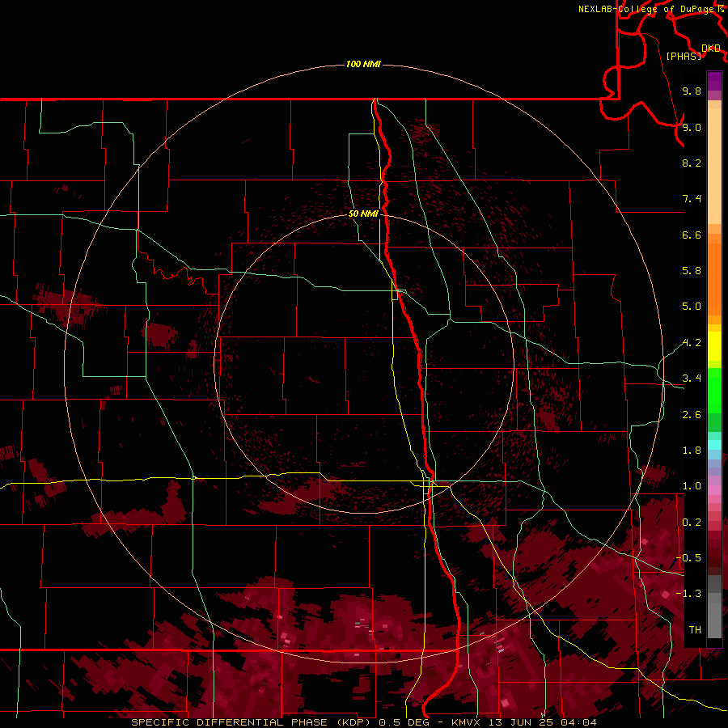Pick the pink segment of the color bar
Screen dimensions: 728x728
[x=714, y=490]
